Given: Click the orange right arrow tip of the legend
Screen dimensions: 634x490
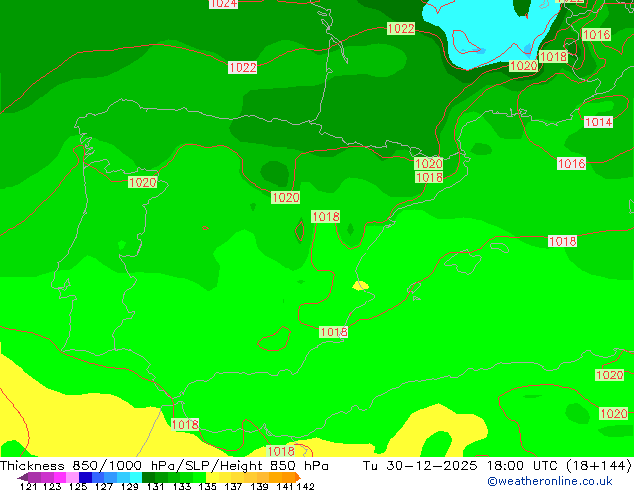Looking at the screenshot, I should [298, 477].
